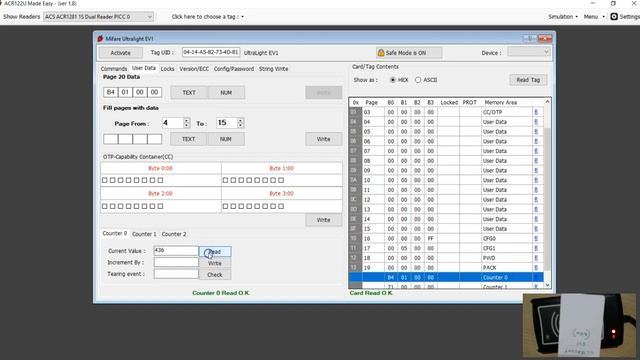
Task: Switch to the Version/ECC tab
Action: [x=194, y=69]
